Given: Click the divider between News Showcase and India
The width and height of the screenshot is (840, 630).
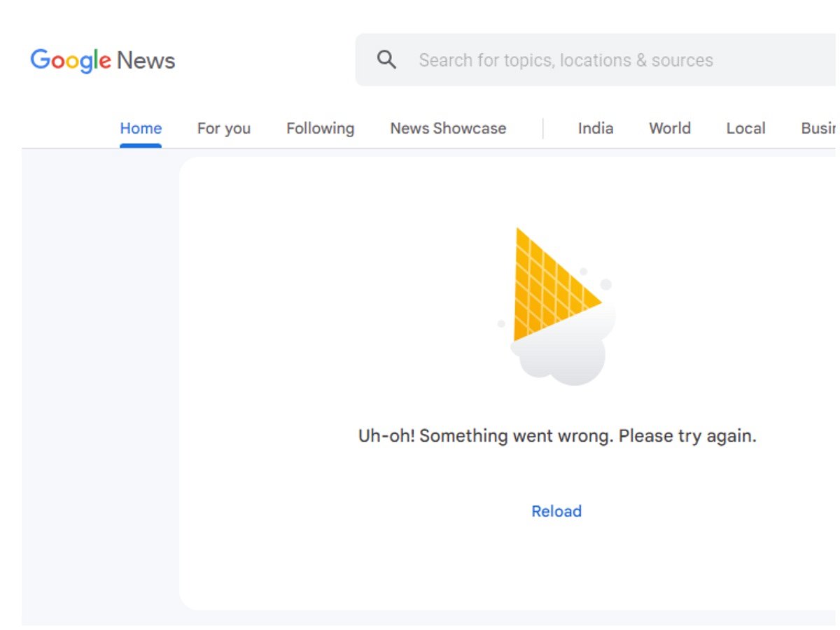Looking at the screenshot, I should tap(542, 128).
